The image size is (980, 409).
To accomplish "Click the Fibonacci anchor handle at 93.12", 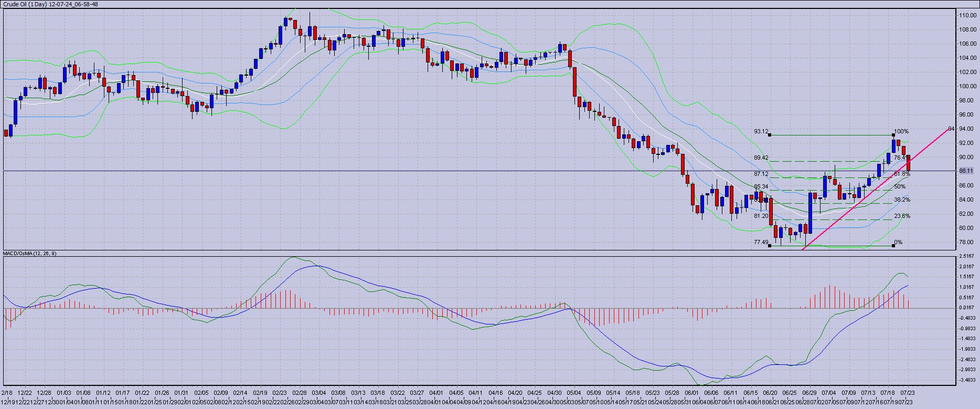I will 770,135.
